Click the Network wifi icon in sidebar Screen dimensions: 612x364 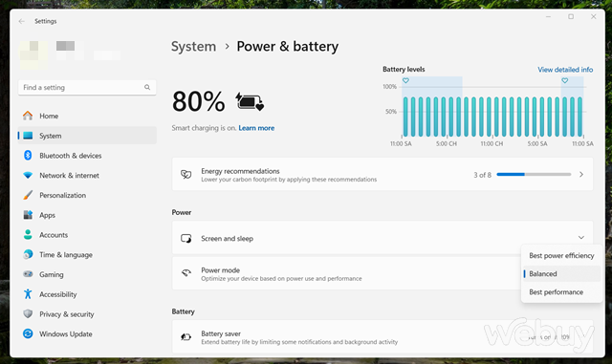pyautogui.click(x=28, y=175)
